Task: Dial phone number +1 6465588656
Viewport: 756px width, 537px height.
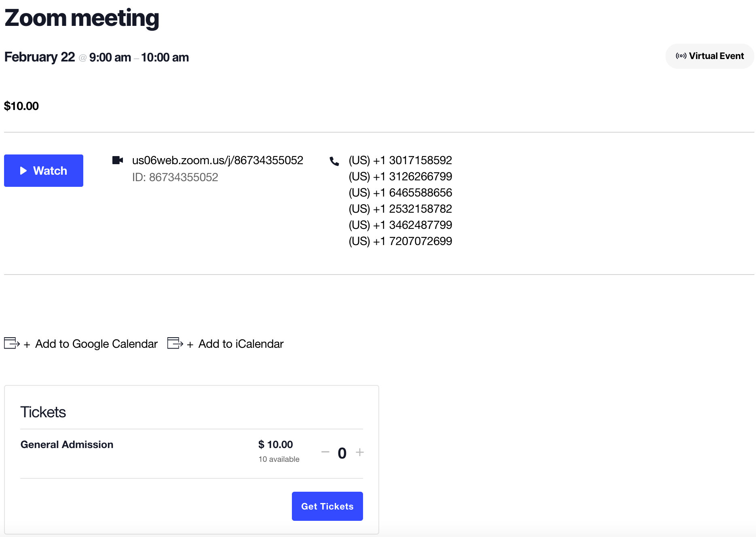Action: click(400, 192)
